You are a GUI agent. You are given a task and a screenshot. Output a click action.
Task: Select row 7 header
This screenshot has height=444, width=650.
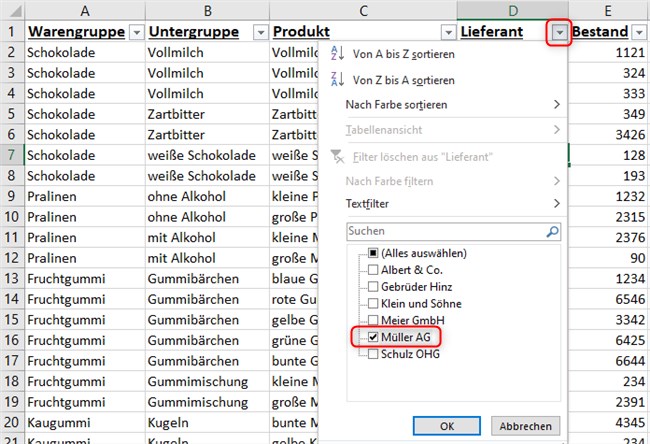tap(12, 155)
